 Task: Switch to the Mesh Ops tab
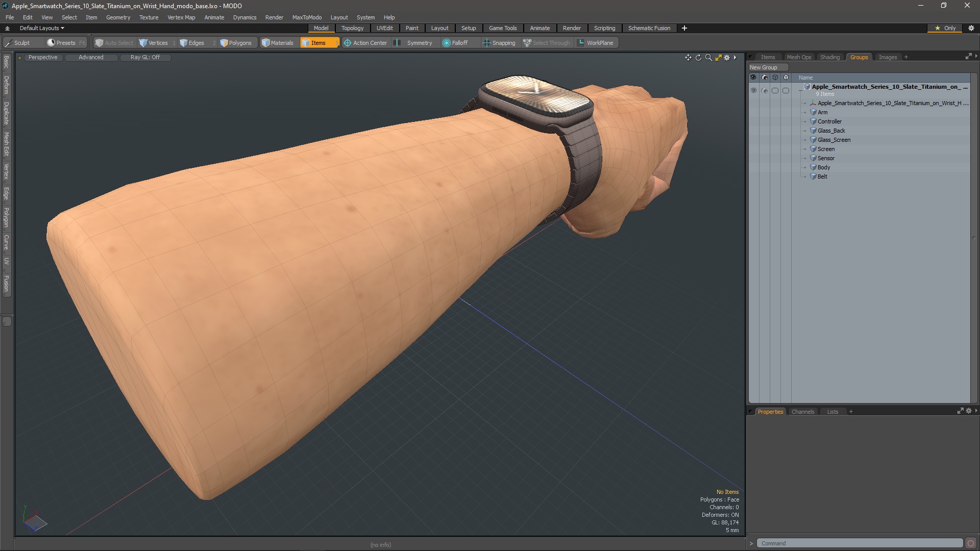click(x=798, y=57)
